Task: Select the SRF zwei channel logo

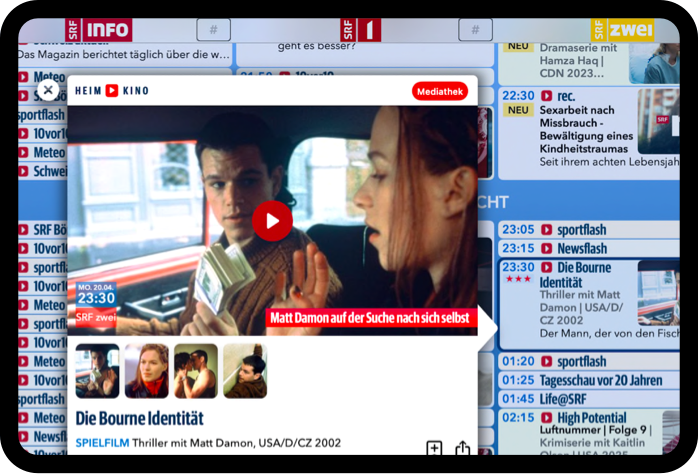Action: coord(622,30)
